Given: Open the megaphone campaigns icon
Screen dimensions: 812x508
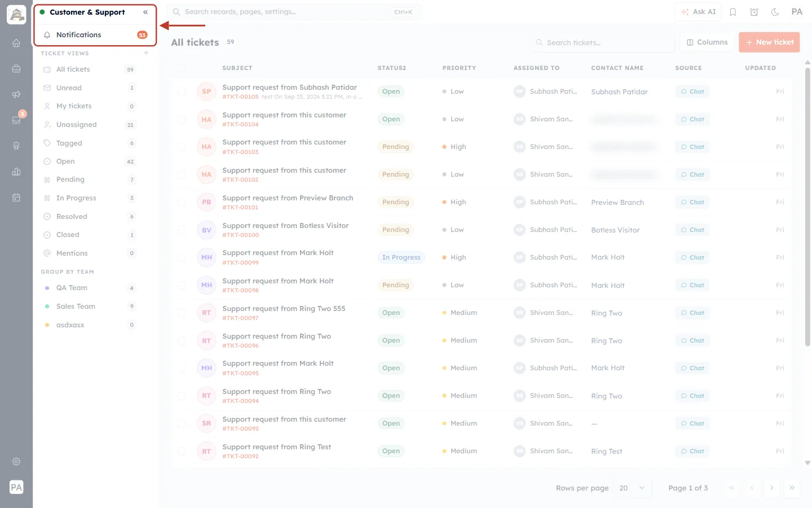Looking at the screenshot, I should (x=16, y=94).
